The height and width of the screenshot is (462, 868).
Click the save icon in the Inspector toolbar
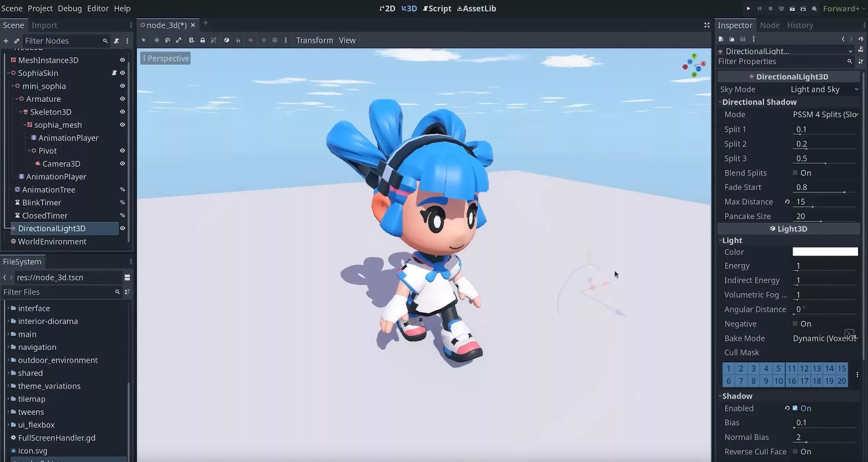point(743,39)
